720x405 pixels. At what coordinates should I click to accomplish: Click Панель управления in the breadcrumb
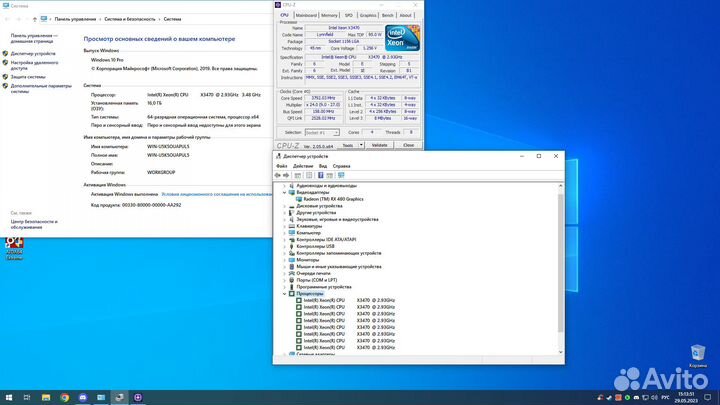tap(75, 19)
